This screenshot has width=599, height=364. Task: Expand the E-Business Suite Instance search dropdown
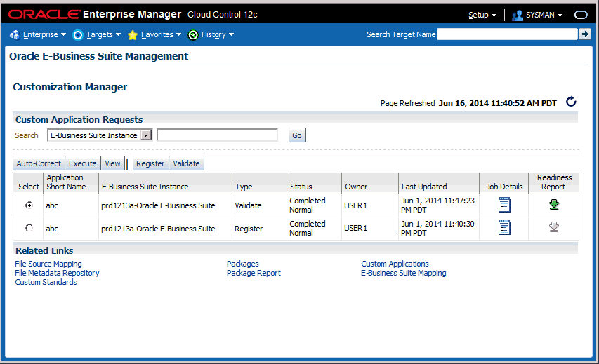[146, 135]
